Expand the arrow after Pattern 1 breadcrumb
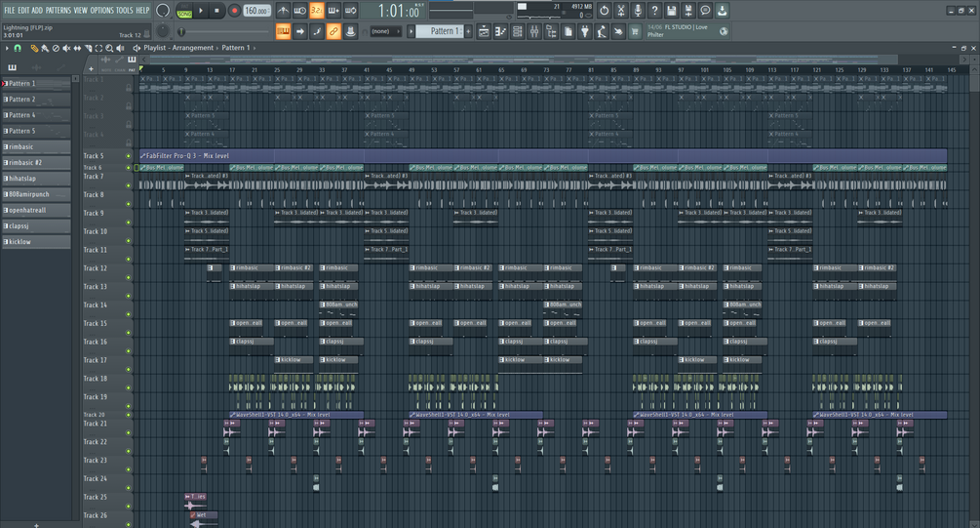The width and height of the screenshot is (980, 528). tap(255, 48)
